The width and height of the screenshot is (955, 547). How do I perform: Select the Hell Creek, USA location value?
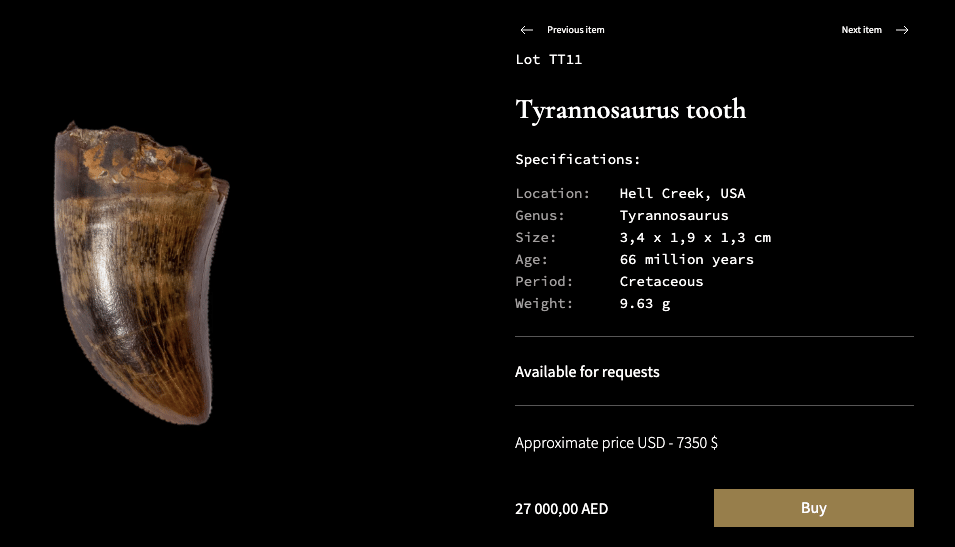coord(682,194)
